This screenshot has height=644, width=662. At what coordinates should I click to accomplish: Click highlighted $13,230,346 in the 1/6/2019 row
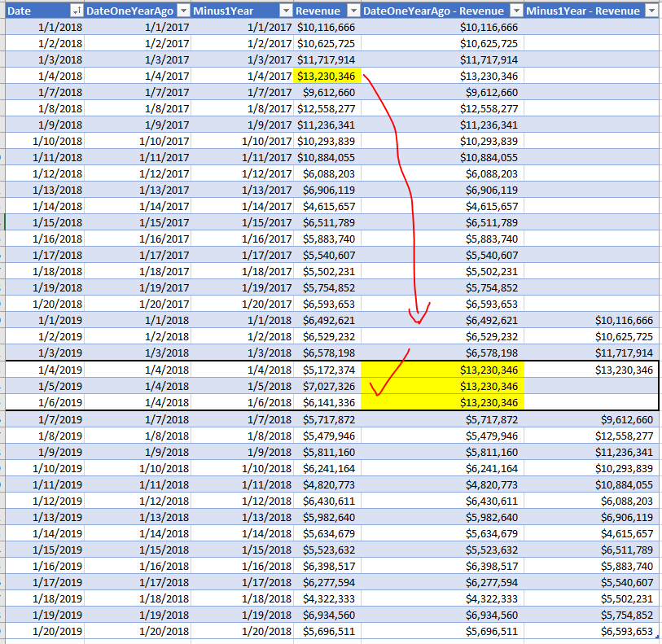pyautogui.click(x=442, y=403)
